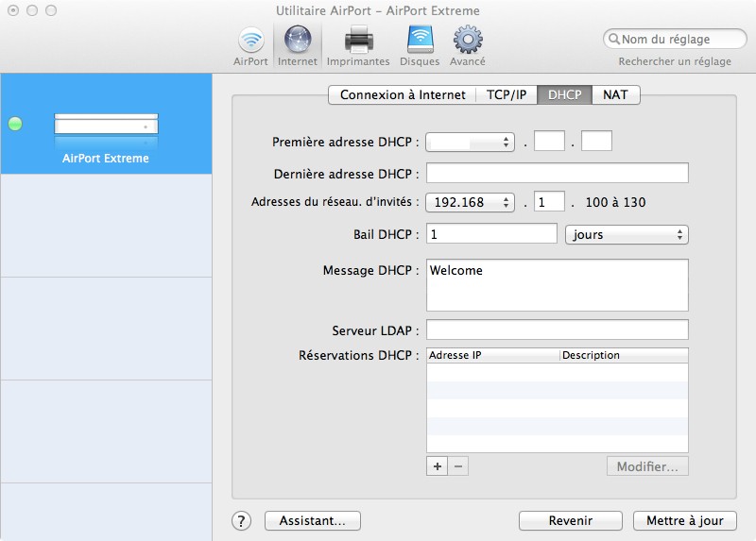This screenshot has height=541, width=756.
Task: Open the 192.168 guest network dropdown
Action: 470,202
